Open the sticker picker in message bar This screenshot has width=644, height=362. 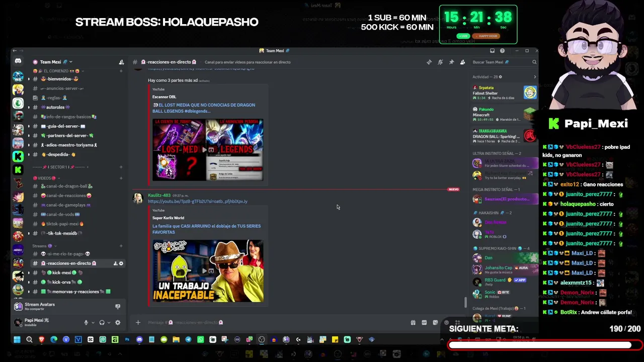435,323
